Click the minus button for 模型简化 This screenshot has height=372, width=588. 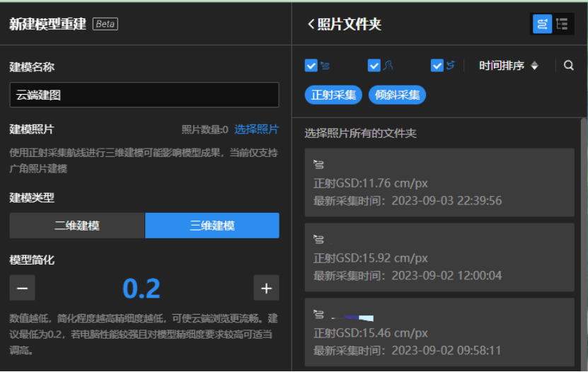22,288
